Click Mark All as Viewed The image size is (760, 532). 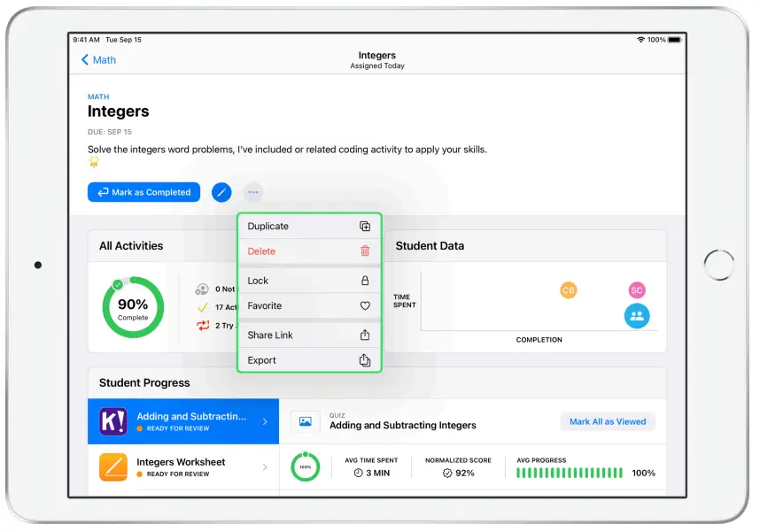(608, 421)
